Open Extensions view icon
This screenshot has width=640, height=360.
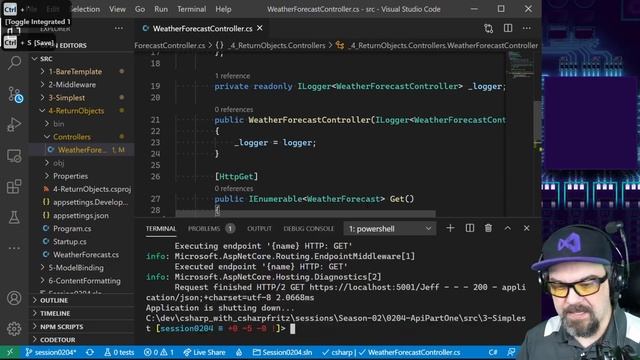pyautogui.click(x=14, y=187)
